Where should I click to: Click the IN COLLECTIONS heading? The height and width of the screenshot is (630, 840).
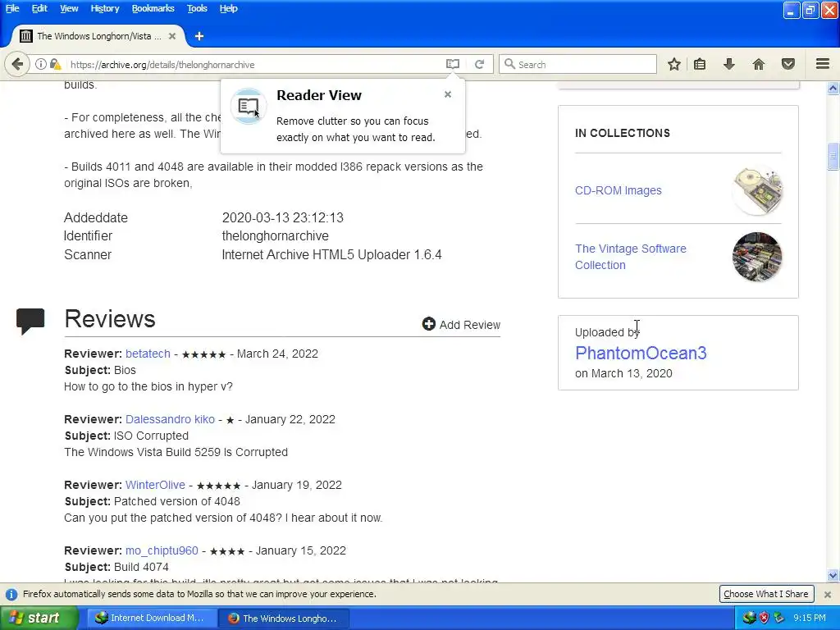click(623, 133)
